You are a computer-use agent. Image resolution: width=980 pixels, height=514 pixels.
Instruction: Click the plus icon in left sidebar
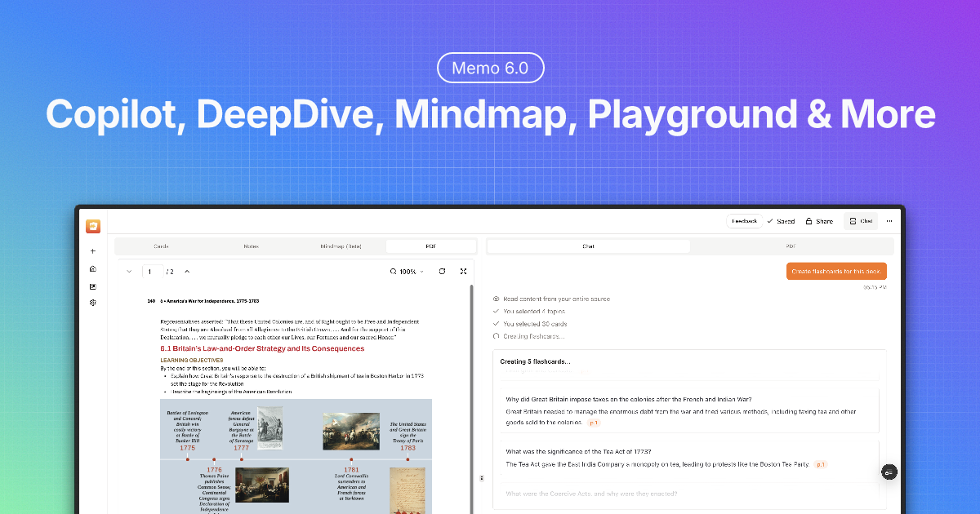[x=93, y=251]
